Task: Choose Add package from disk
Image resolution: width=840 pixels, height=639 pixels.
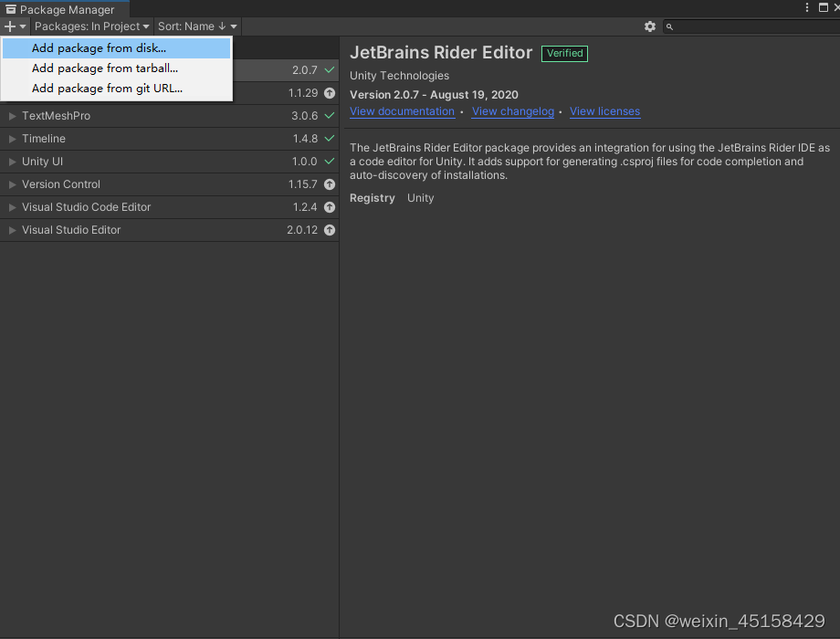Action: [x=116, y=48]
